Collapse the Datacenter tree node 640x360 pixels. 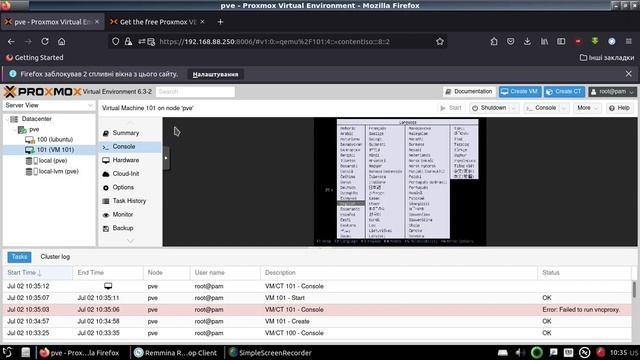7,119
